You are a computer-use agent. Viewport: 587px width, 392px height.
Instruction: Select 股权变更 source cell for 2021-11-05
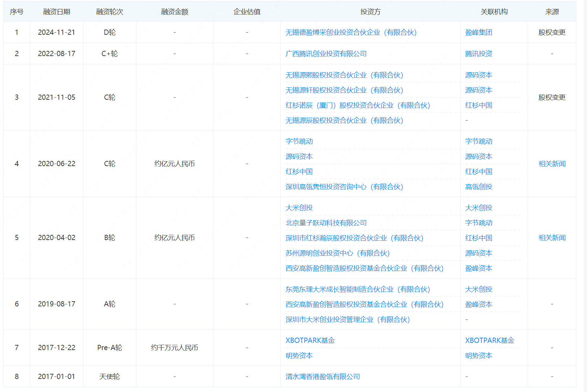[x=552, y=97]
